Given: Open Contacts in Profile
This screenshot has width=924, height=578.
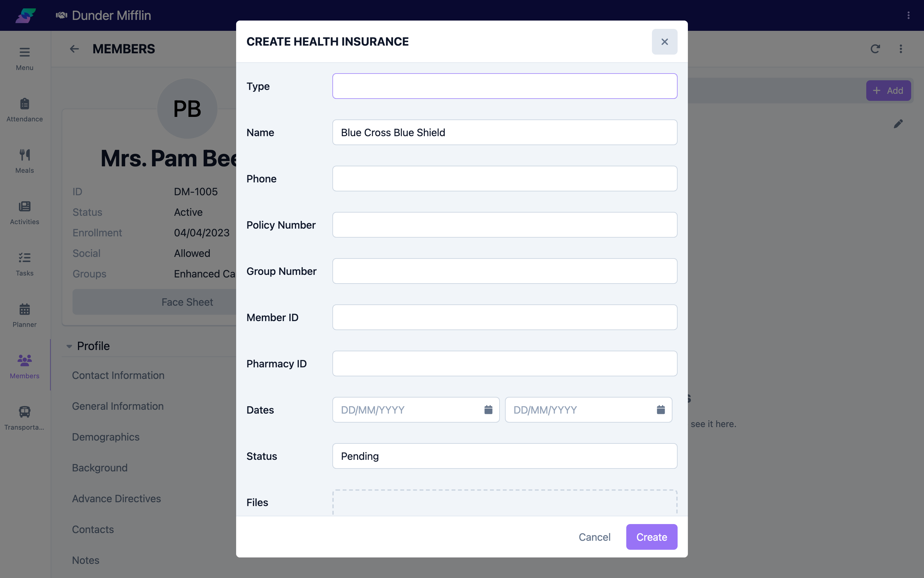Looking at the screenshot, I should tap(93, 530).
